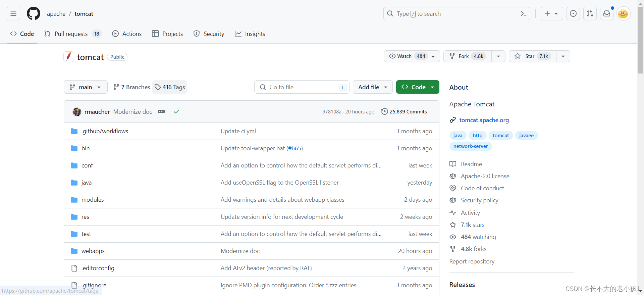
Task: Open fork options dropdown arrow
Action: [498, 56]
